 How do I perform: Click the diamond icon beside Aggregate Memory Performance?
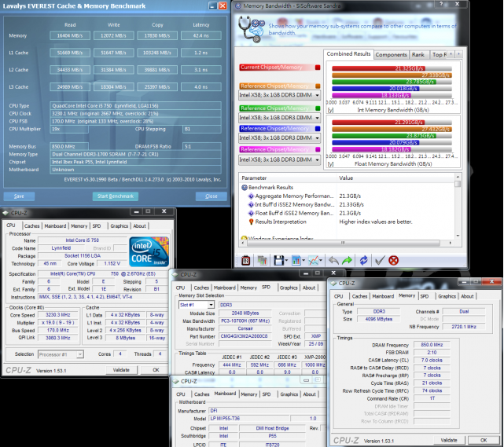251,196
